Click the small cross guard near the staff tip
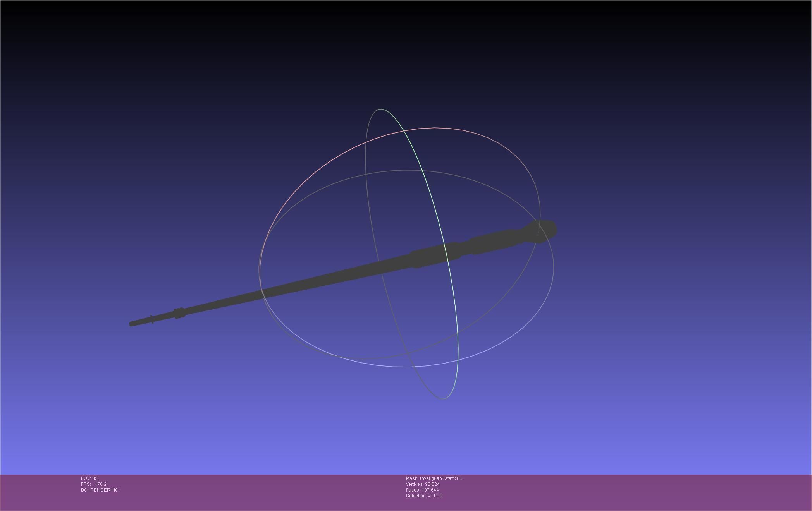812x511 pixels. (x=151, y=319)
